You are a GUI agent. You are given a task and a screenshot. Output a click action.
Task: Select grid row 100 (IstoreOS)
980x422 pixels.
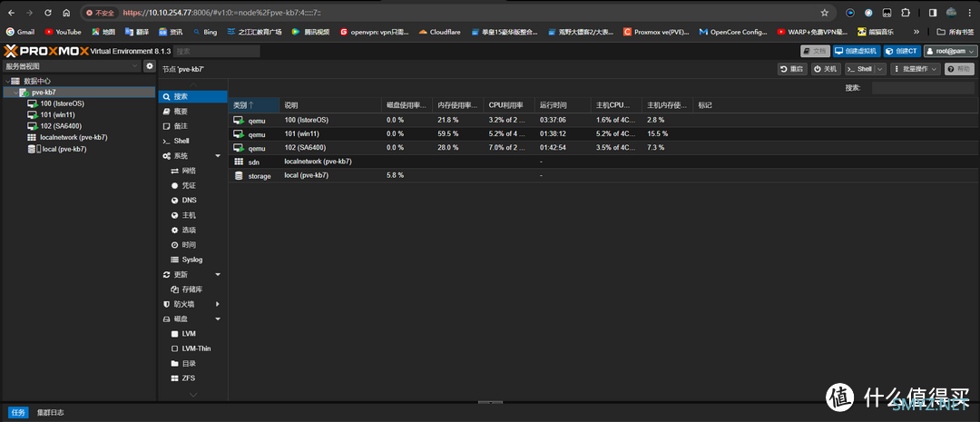[602, 120]
